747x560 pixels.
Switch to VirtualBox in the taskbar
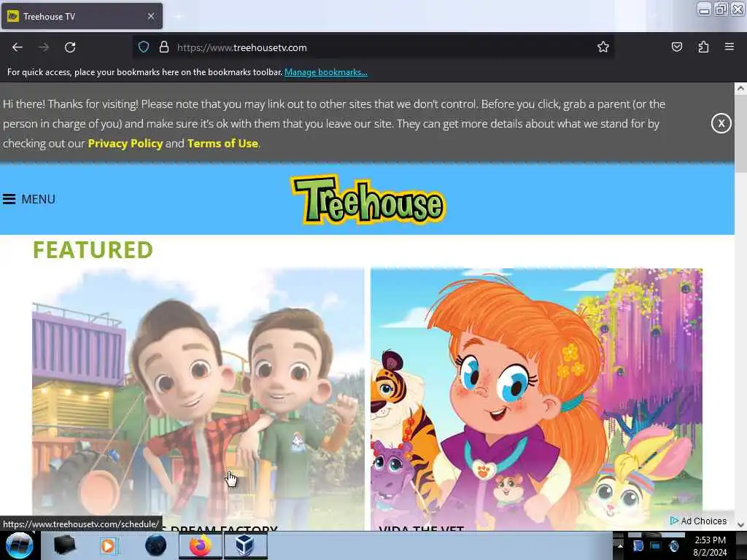(245, 545)
